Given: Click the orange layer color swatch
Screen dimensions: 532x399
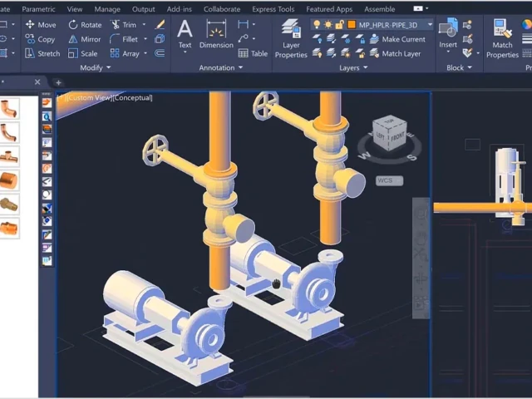Looking at the screenshot, I should 351,25.
